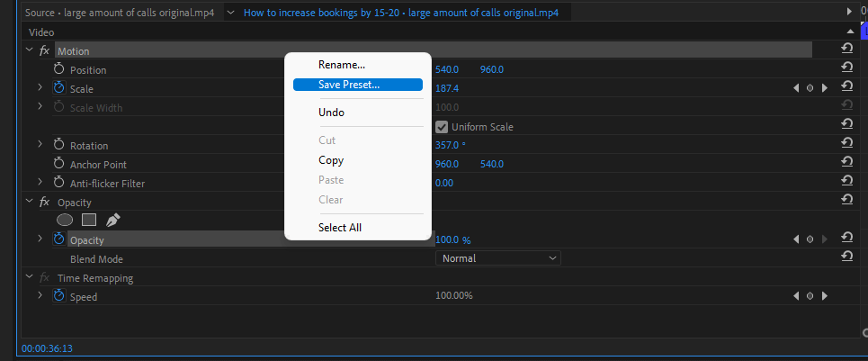868x361 pixels.
Task: Toggle animation stopwatch for Anti-flicker Filter
Action: 58,183
